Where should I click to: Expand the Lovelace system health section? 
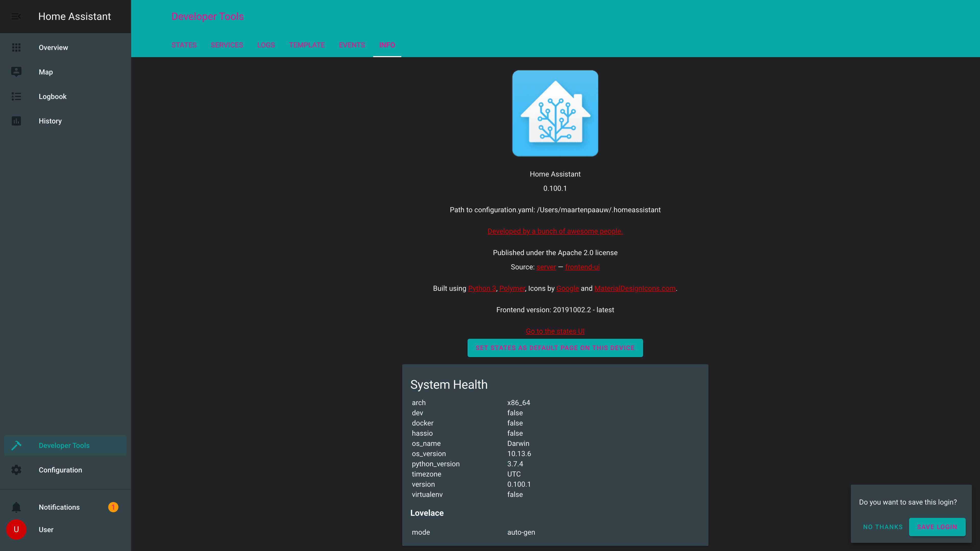427,513
